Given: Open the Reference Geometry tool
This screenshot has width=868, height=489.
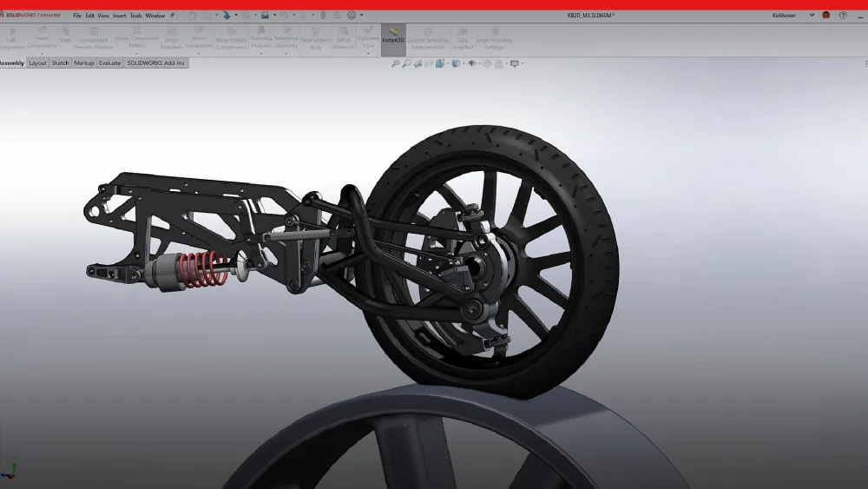Looking at the screenshot, I should coord(286,36).
